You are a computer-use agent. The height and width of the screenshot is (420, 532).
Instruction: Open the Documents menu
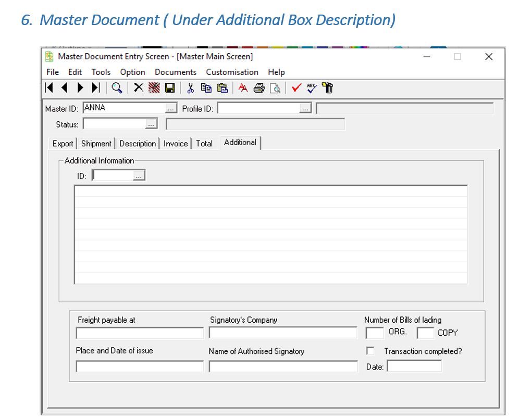pos(176,72)
